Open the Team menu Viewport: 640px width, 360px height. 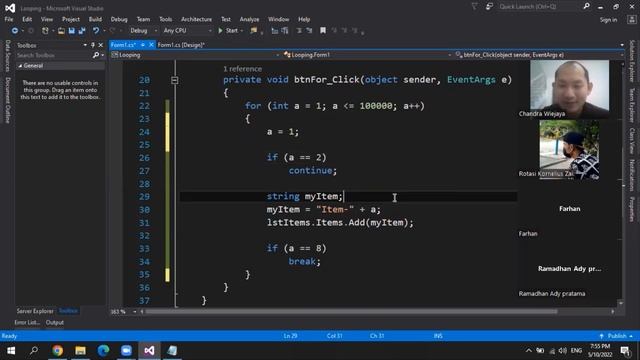click(143, 19)
